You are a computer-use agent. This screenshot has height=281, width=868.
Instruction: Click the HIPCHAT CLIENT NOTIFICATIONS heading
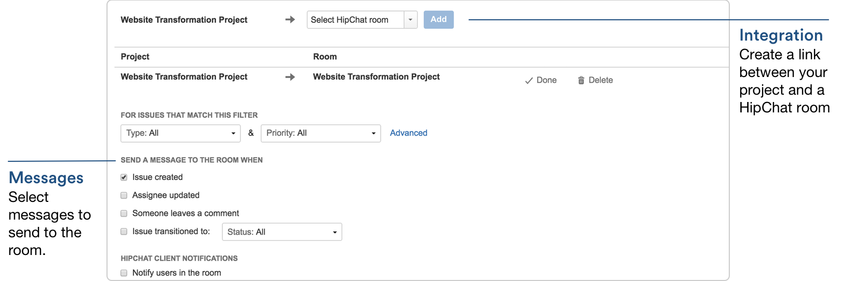click(179, 259)
